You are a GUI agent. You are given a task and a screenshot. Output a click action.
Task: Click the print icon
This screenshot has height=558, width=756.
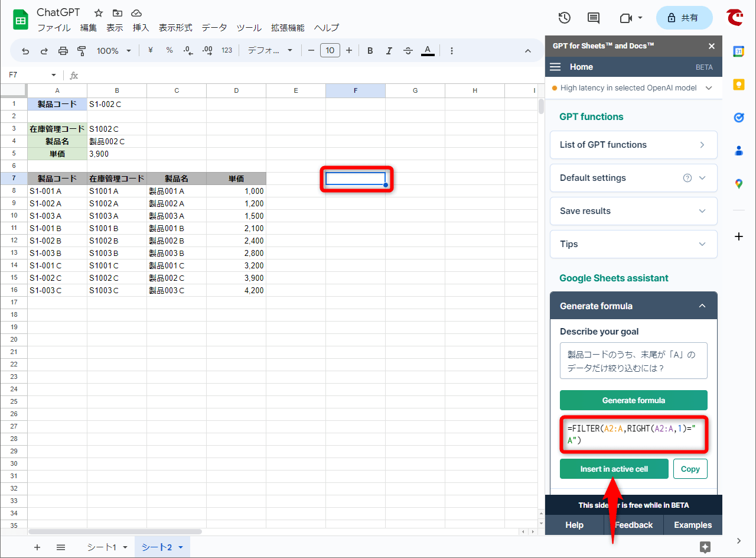click(63, 51)
